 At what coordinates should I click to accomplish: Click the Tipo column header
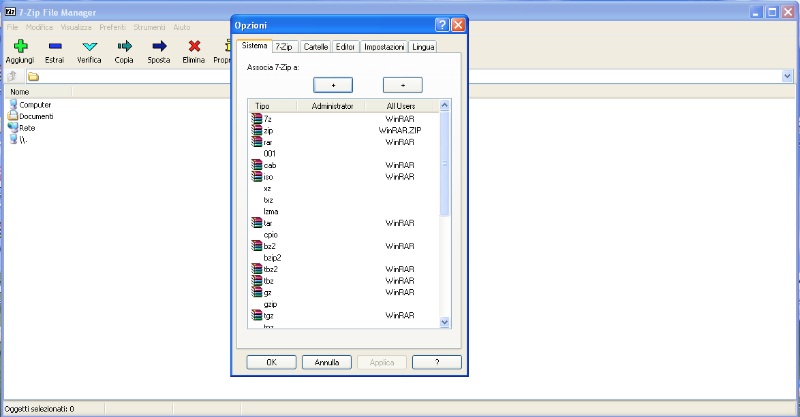pyautogui.click(x=263, y=105)
